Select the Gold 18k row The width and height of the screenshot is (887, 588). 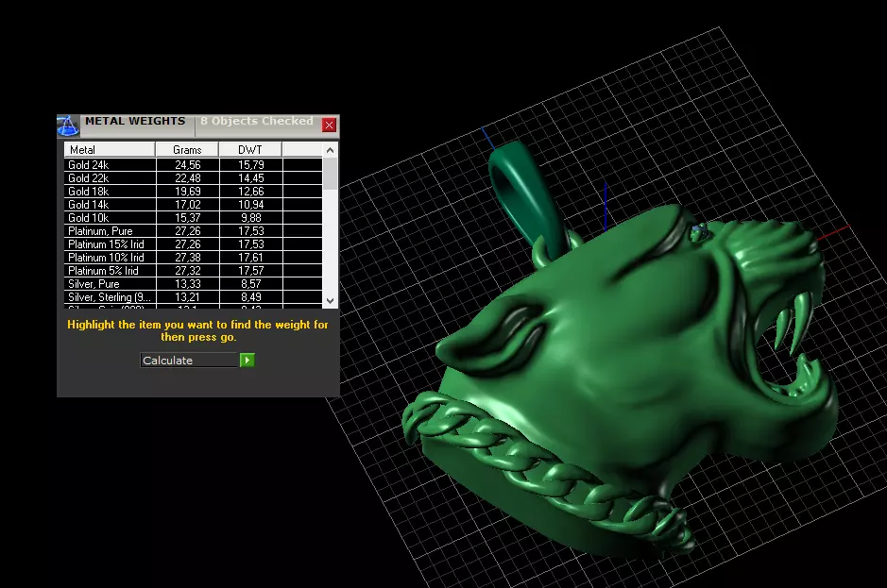(193, 191)
